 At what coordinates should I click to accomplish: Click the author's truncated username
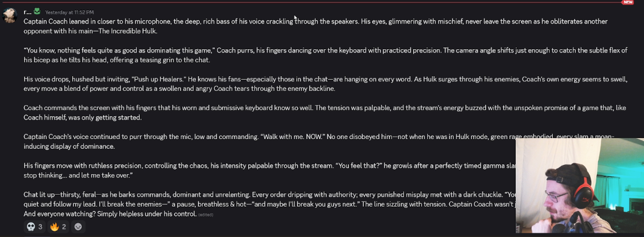[28, 12]
